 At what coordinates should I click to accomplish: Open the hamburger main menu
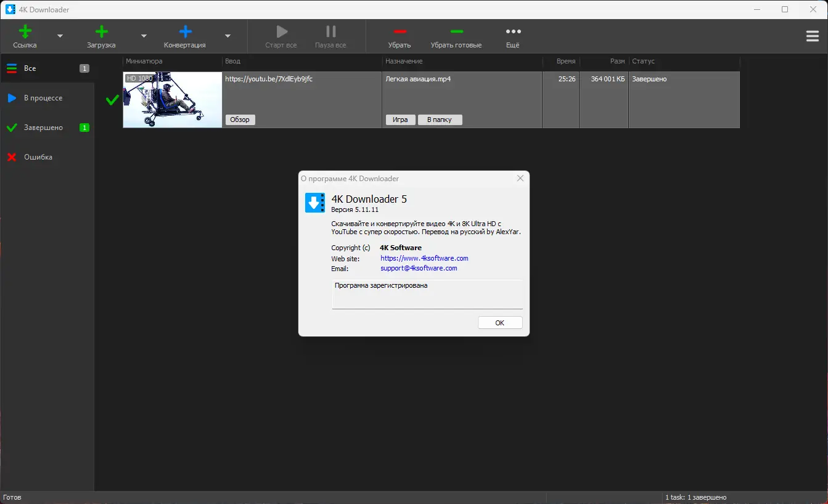point(813,36)
